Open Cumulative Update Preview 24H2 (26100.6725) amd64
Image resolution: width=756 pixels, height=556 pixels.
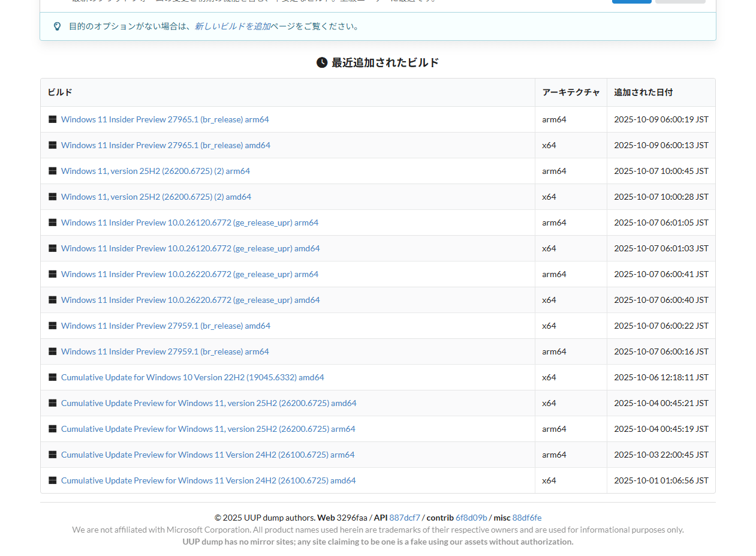tap(208, 480)
